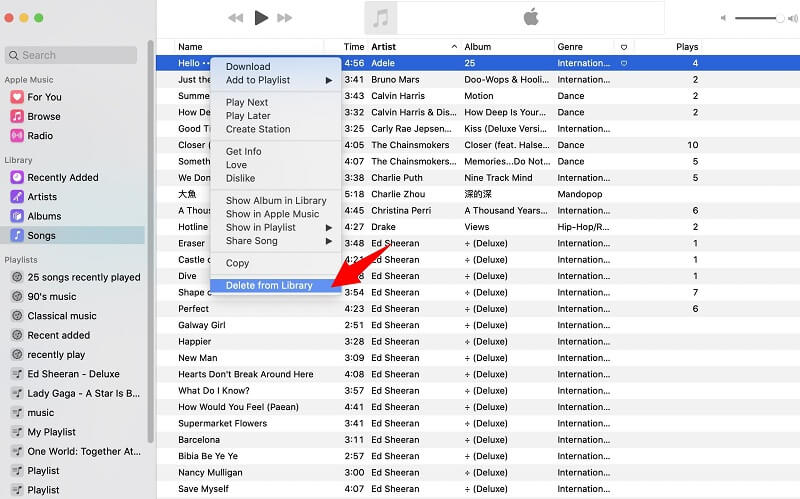Click the 90's music smart playlist icon
The height and width of the screenshot is (499, 800).
(17, 296)
